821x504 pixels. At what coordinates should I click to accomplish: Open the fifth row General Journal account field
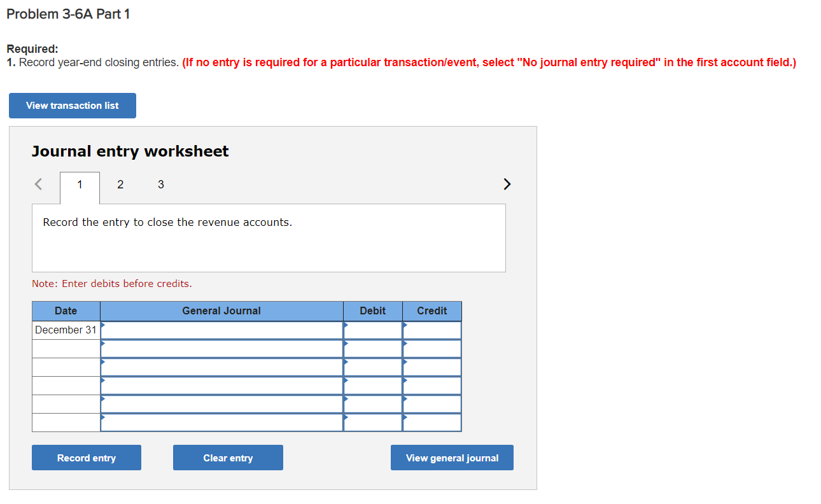point(221,404)
